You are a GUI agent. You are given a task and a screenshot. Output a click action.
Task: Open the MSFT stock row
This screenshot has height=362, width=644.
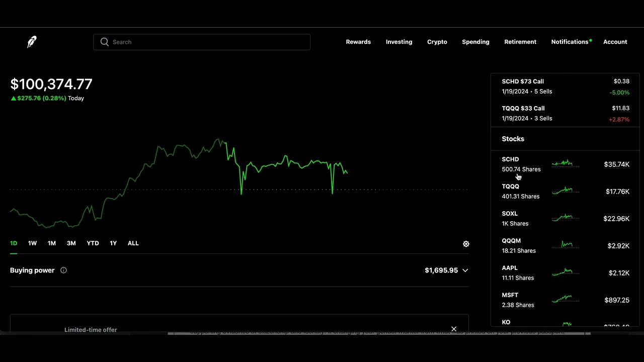pyautogui.click(x=566, y=300)
